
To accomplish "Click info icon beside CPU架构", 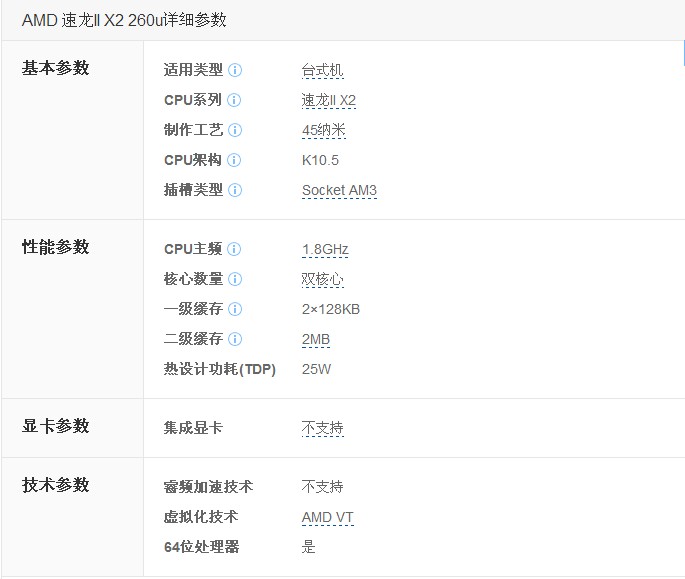I will click(x=234, y=160).
